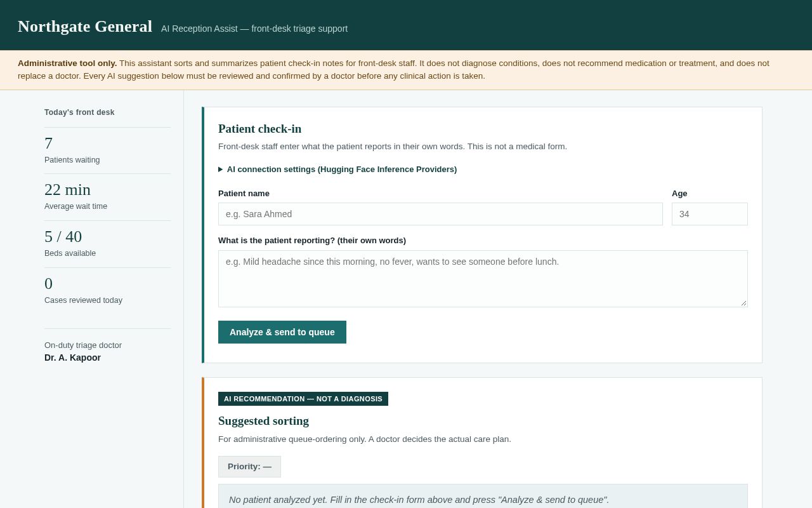
Task: Click the Administrative tool only notice text
Action: (x=393, y=70)
